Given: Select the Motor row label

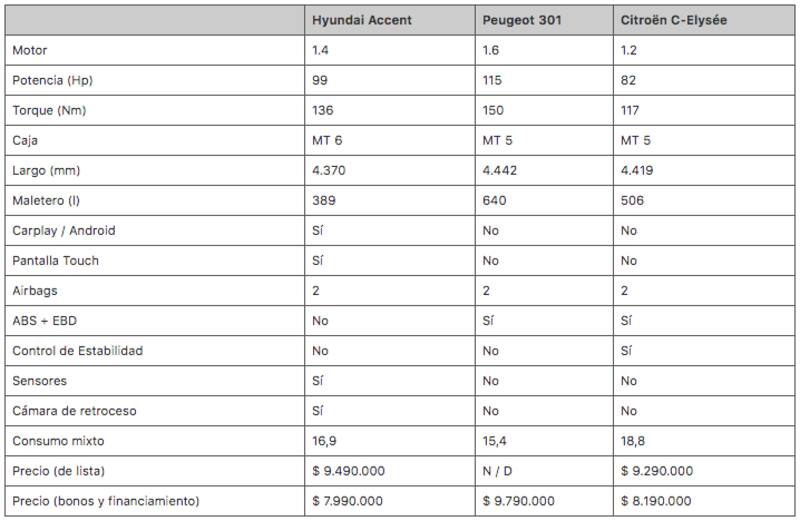Looking at the screenshot, I should tap(30, 50).
